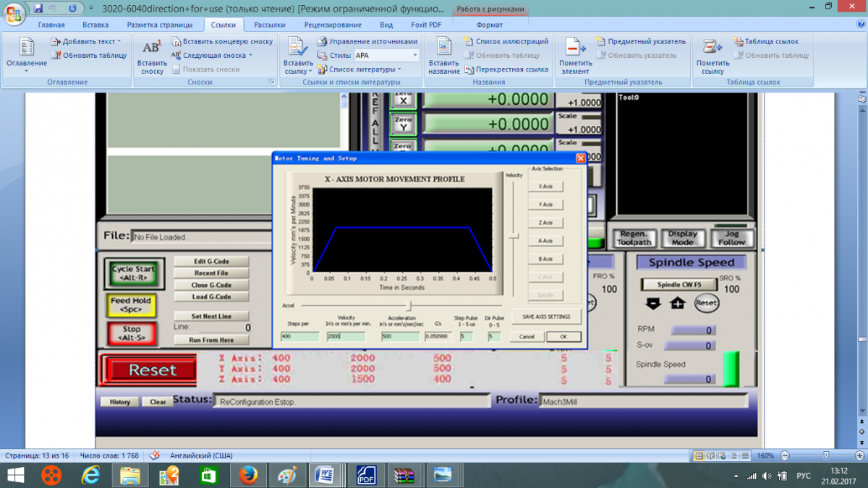Open Firefox from the Windows taskbar
Screen dimensions: 868x488
[247, 475]
